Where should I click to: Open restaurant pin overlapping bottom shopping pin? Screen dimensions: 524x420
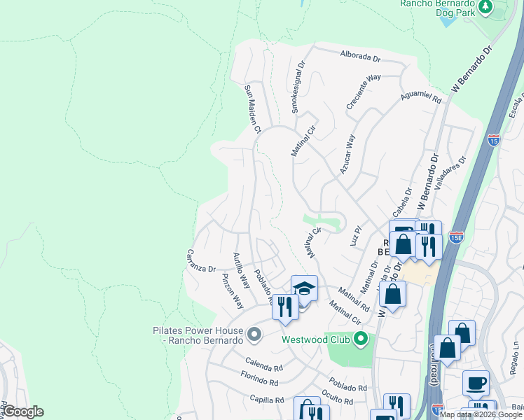[316, 413]
